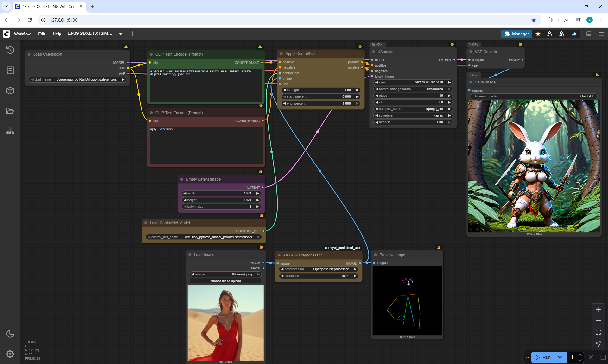Click the fit view icon
Image resolution: width=608 pixels, height=364 pixels.
click(x=598, y=332)
